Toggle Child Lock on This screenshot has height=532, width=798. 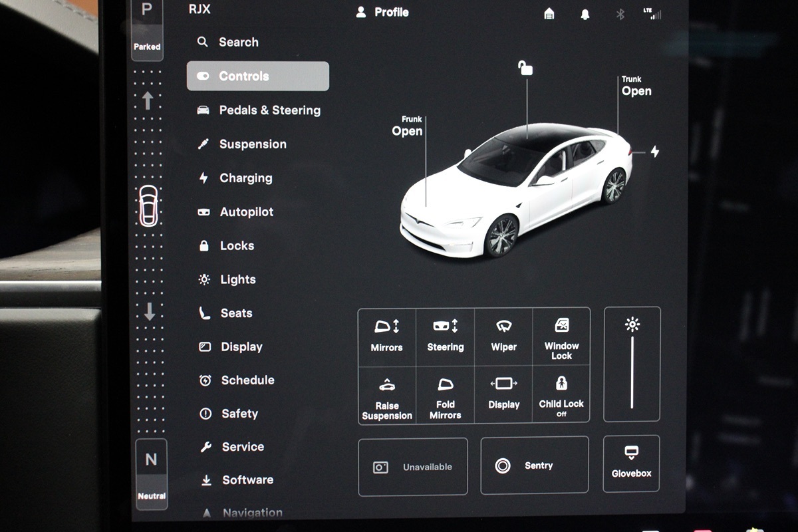coord(561,394)
